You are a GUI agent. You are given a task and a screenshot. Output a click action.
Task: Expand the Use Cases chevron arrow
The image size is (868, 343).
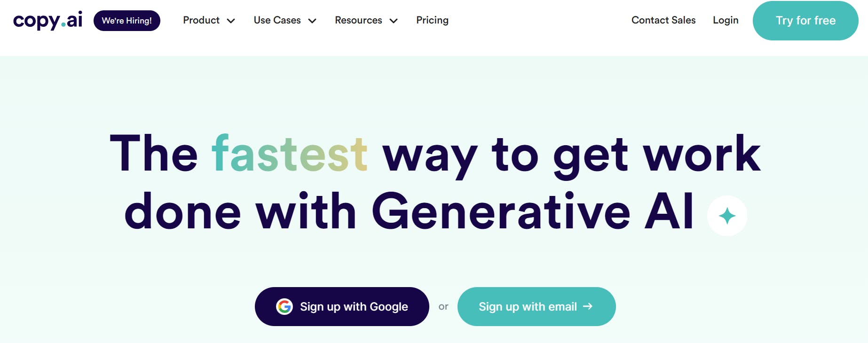(312, 21)
